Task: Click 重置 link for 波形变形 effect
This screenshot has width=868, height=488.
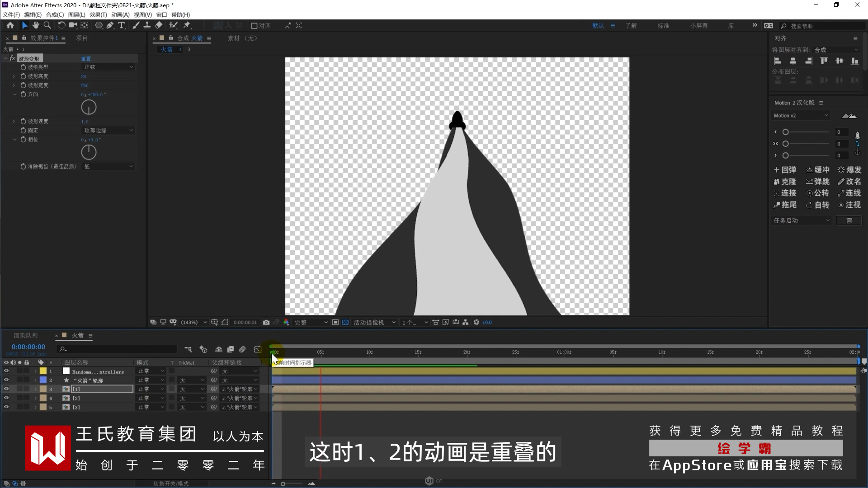Action: (86, 59)
